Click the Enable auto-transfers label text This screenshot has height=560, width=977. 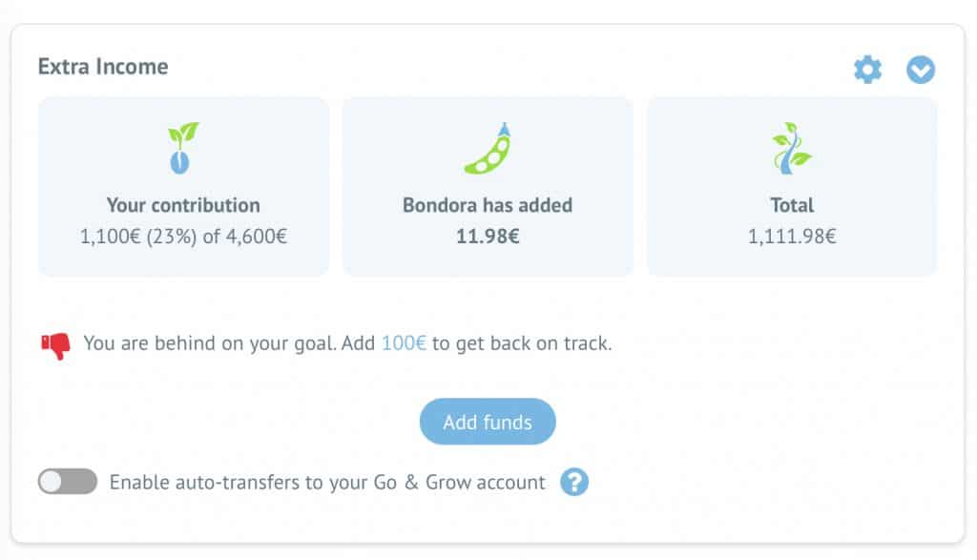click(x=327, y=482)
